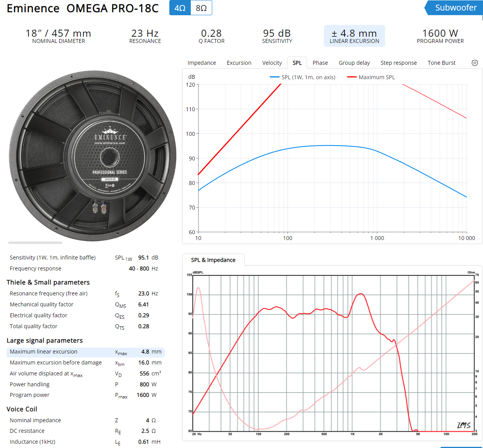Toggle SPL (1W, 1m, on axis) legend
Image resolution: width=483 pixels, height=448 pixels.
tap(303, 77)
